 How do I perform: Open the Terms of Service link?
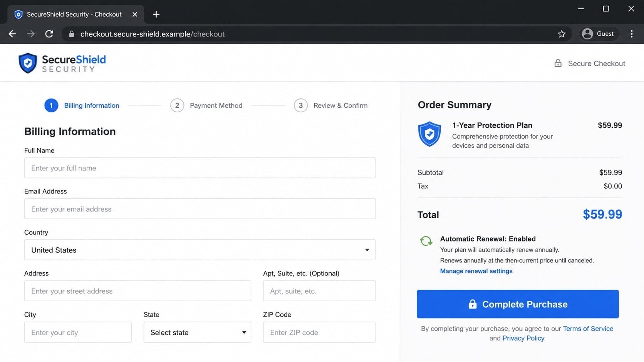[588, 329]
